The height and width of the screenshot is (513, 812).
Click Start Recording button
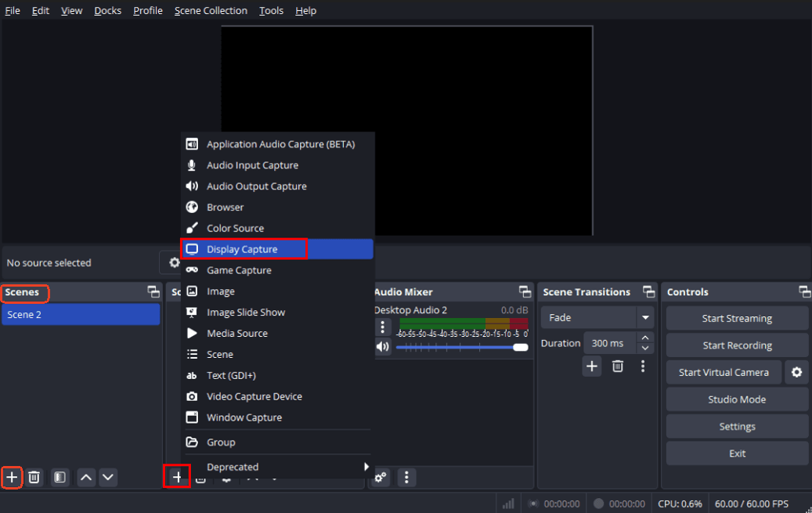[737, 345]
